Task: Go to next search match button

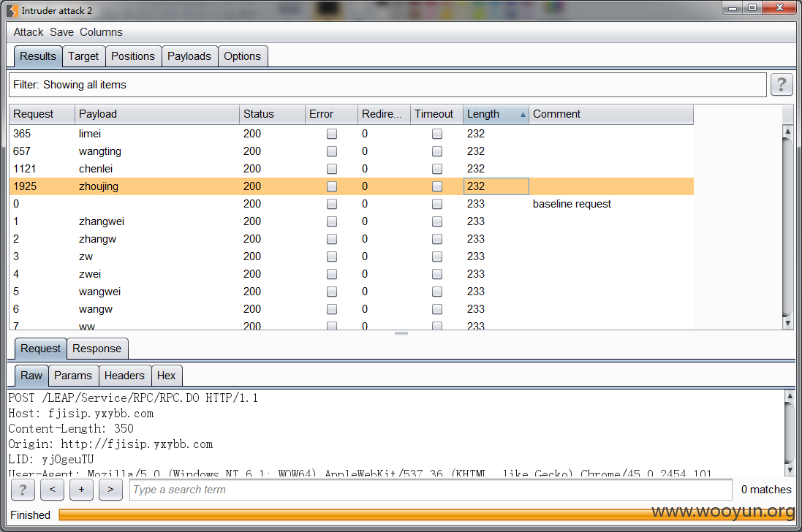Action: 110,490
